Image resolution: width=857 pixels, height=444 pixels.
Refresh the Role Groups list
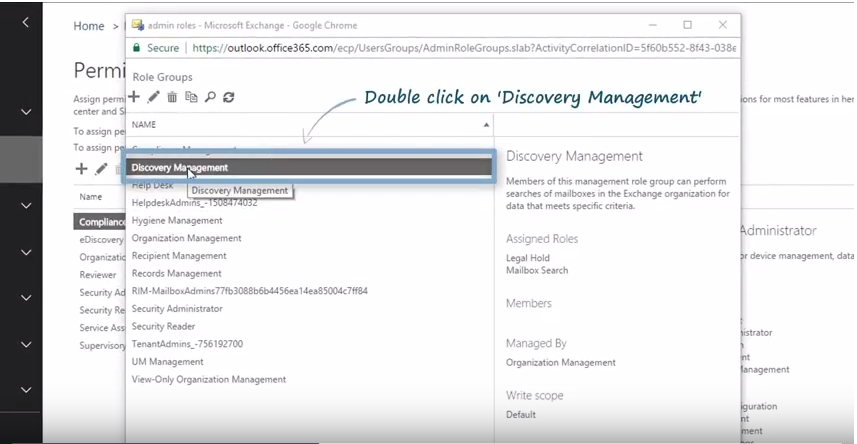[228, 97]
